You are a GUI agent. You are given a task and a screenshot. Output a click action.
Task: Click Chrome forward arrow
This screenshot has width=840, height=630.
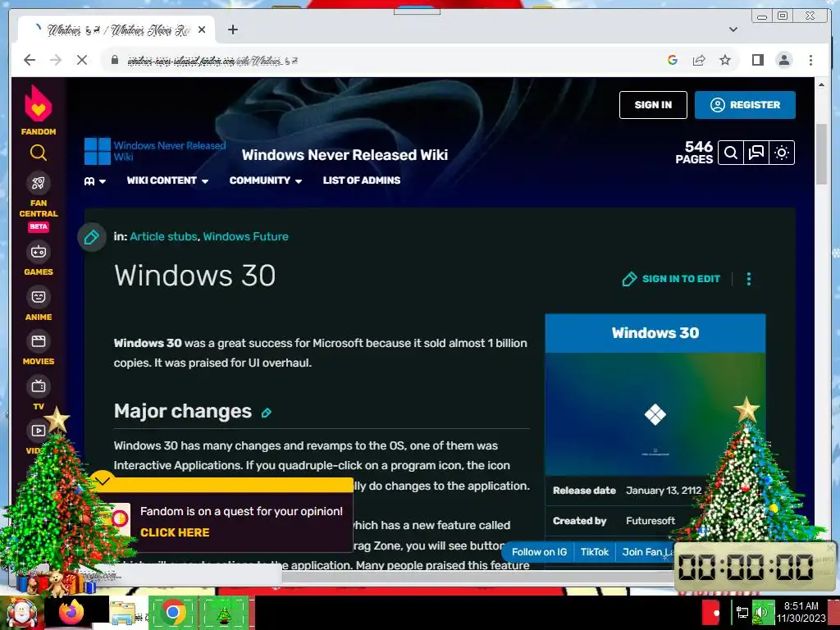(x=56, y=60)
